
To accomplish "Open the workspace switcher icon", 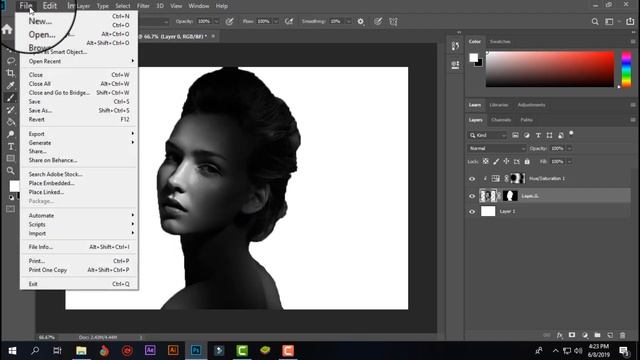I will pyautogui.click(x=609, y=22).
